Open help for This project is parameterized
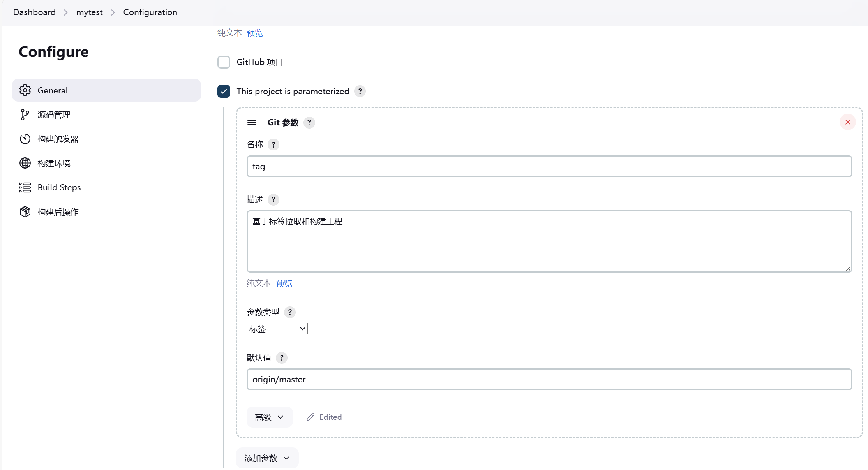 360,91
